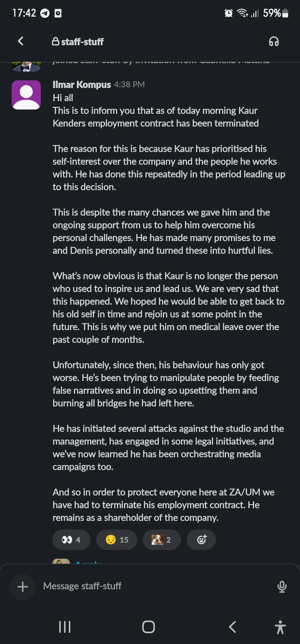Toggle the pensive face reaction with 15
300x644 pixels.
click(x=117, y=540)
